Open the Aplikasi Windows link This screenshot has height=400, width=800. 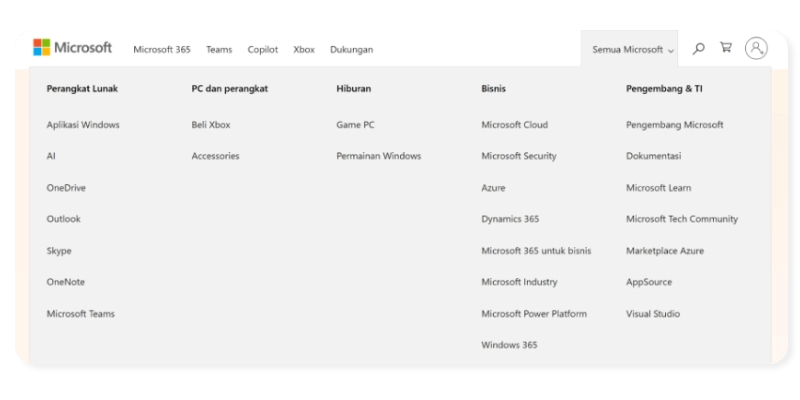tap(83, 125)
